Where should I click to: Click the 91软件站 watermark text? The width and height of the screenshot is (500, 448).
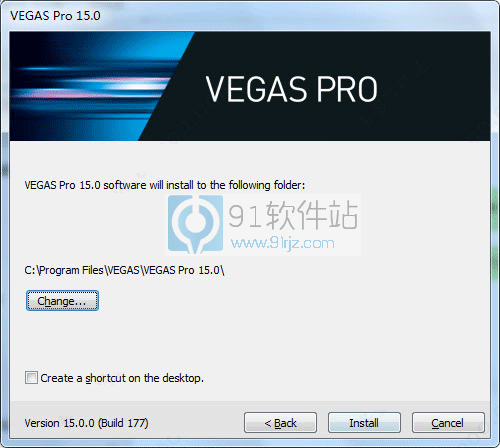(293, 215)
